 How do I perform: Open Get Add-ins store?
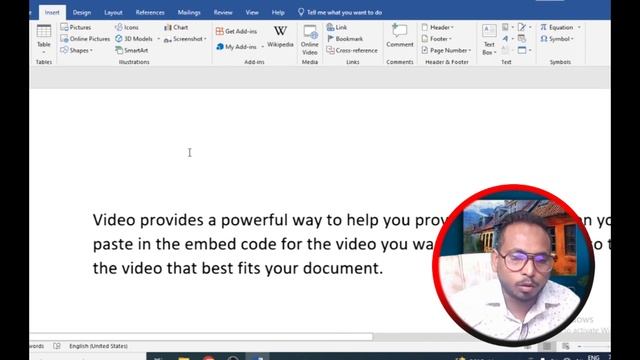point(236,31)
